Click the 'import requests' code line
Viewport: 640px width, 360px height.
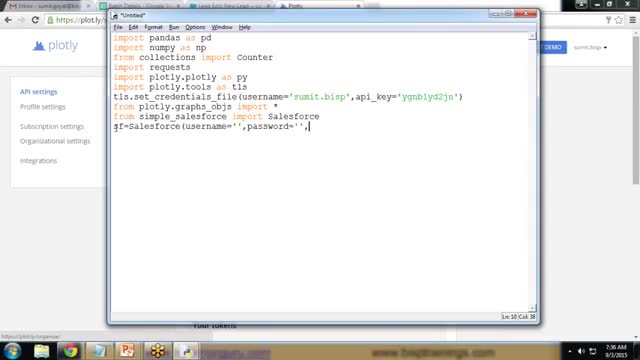click(x=152, y=67)
